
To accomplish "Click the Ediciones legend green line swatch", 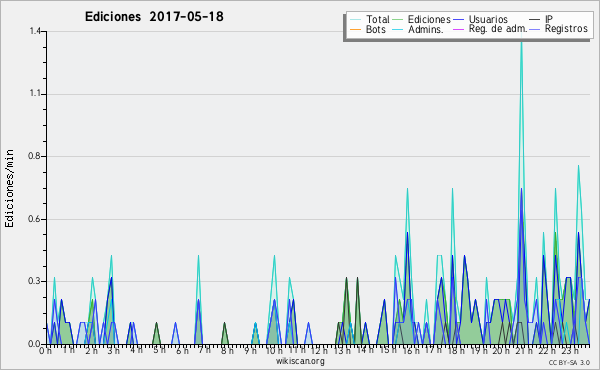I will (398, 20).
